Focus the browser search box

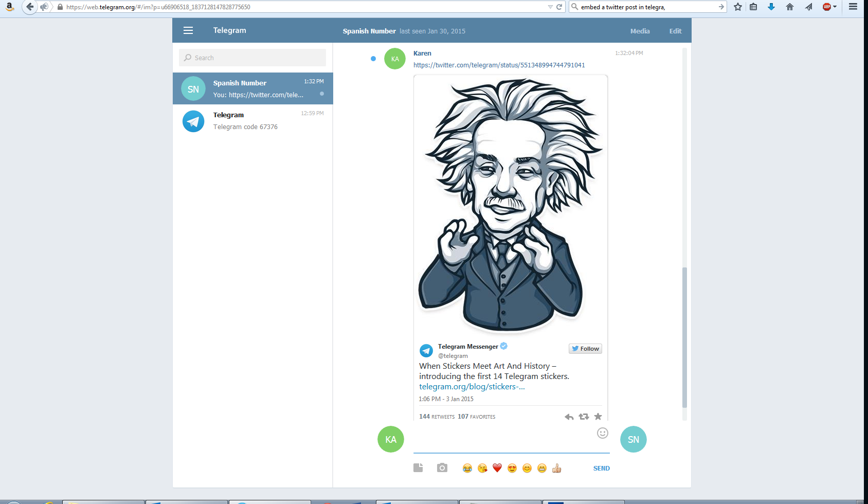pos(648,7)
